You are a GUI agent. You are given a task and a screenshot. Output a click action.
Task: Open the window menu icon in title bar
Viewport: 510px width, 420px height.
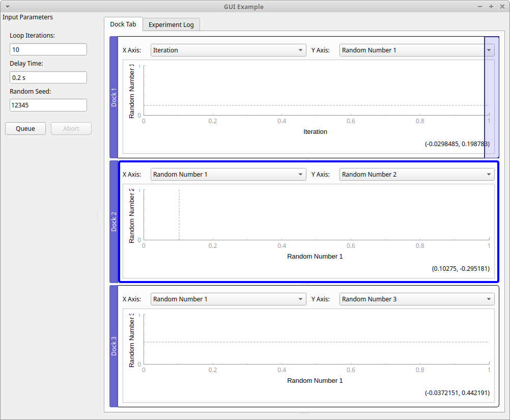(x=7, y=7)
